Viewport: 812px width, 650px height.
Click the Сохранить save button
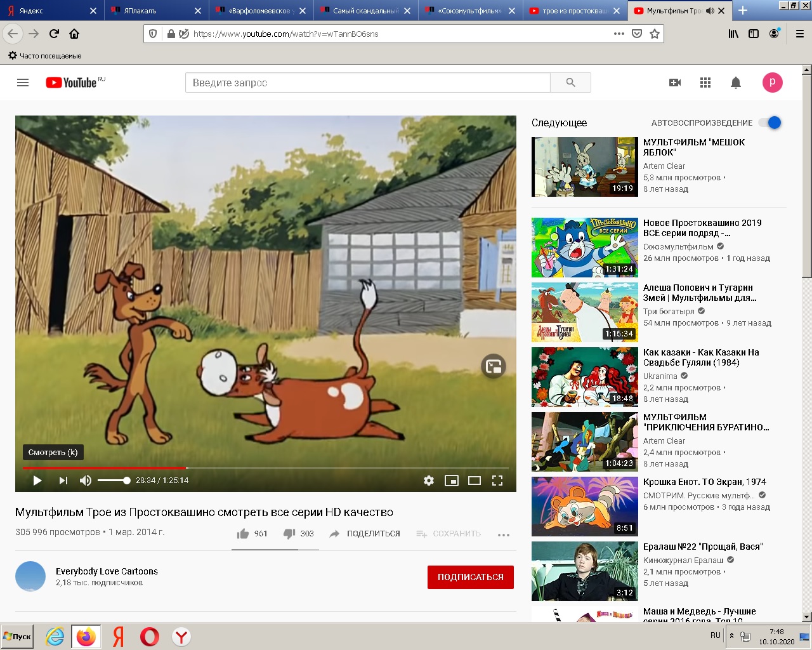pyautogui.click(x=449, y=534)
